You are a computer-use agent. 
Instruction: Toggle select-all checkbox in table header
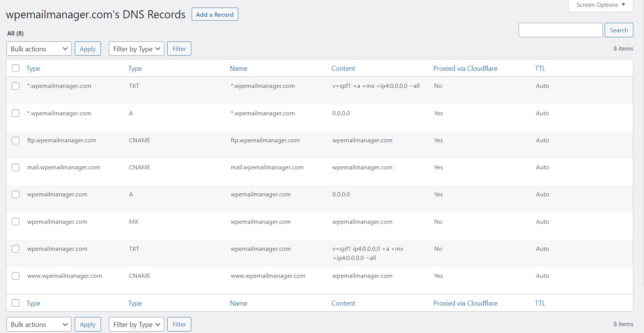coord(16,68)
